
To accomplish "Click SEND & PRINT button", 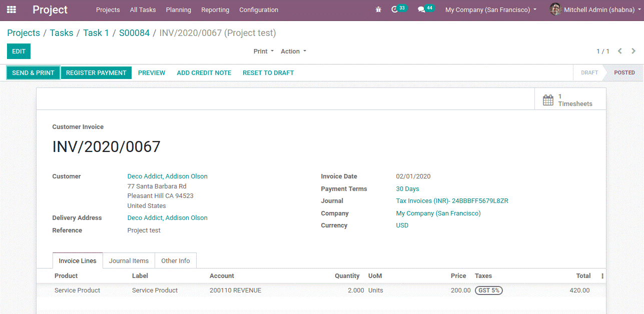I will (x=33, y=72).
